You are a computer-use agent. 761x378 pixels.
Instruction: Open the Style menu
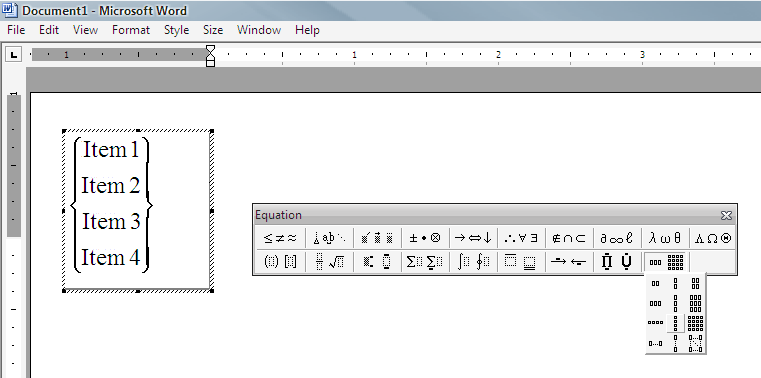coord(177,30)
